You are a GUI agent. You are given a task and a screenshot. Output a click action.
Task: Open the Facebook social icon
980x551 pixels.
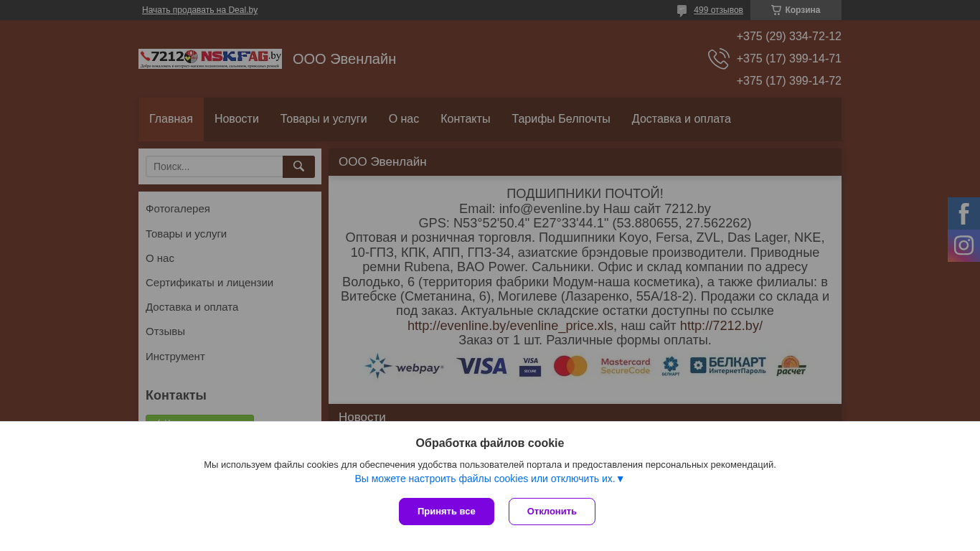tap(963, 213)
